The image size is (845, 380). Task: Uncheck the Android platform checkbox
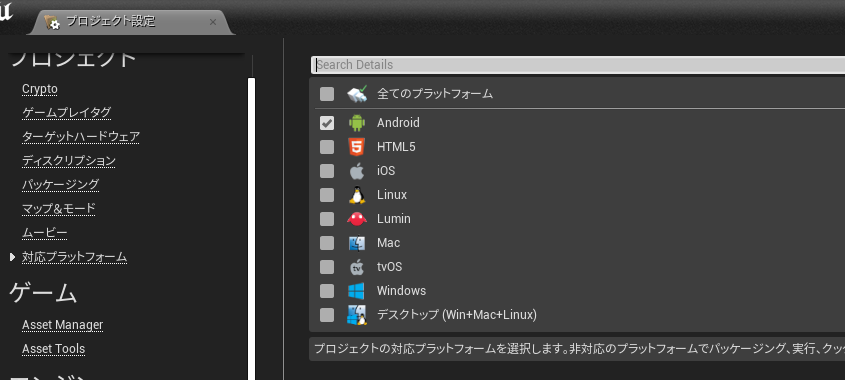pyautogui.click(x=327, y=123)
